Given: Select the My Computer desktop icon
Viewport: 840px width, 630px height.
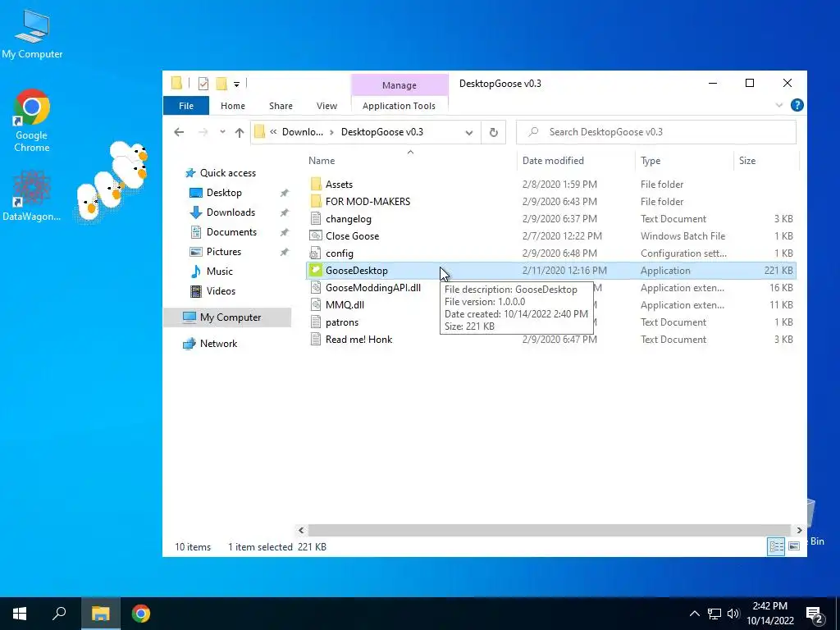Looking at the screenshot, I should tap(32, 34).
